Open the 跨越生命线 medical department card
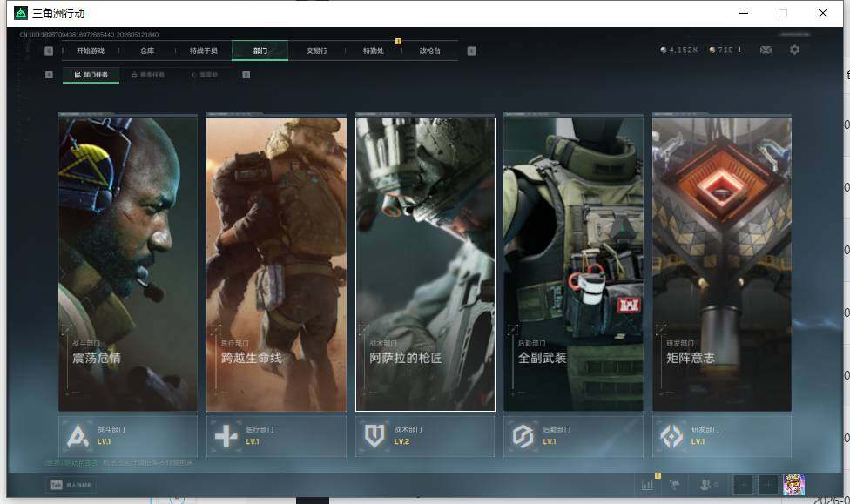Viewport: 850px width, 504px height. click(276, 265)
